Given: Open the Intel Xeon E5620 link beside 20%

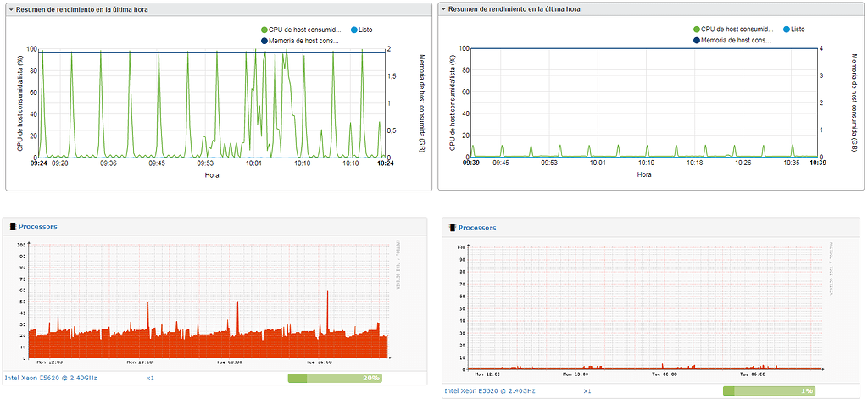Looking at the screenshot, I should pos(51,378).
